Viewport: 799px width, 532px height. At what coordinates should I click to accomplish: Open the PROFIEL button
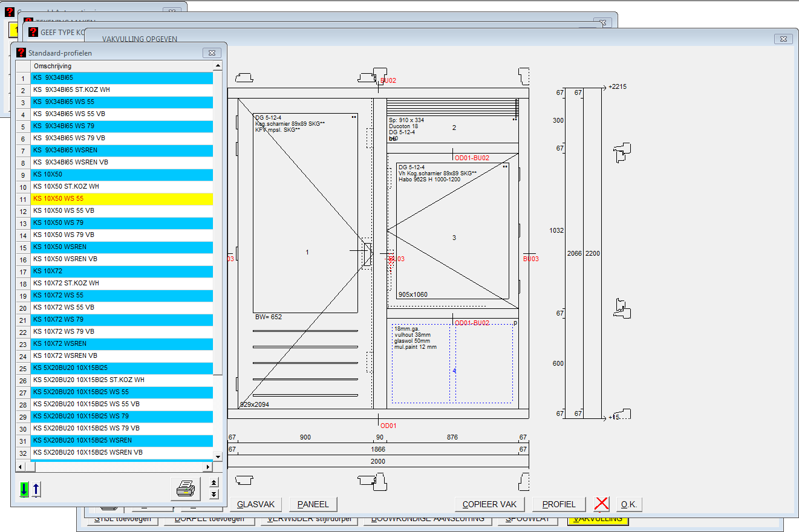coord(559,504)
